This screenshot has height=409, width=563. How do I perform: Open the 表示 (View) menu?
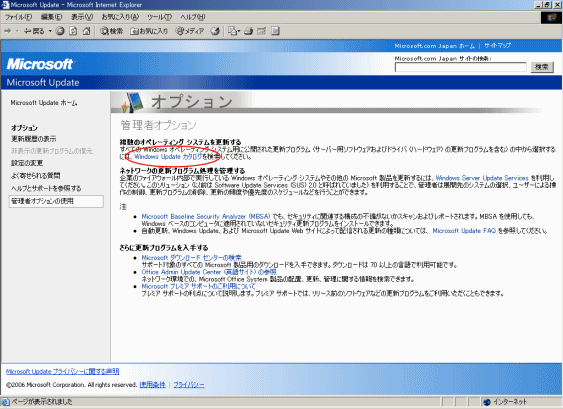(x=82, y=17)
